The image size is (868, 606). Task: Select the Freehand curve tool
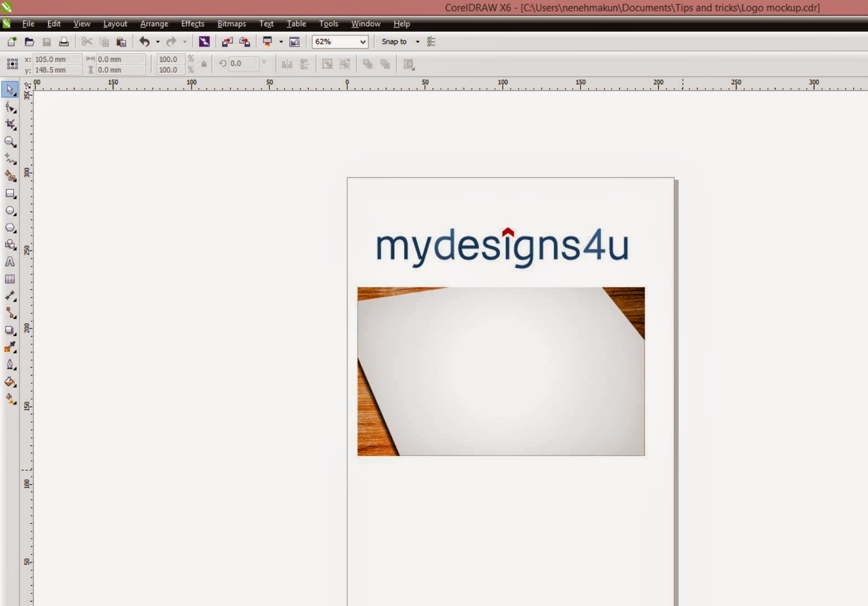coord(10,159)
